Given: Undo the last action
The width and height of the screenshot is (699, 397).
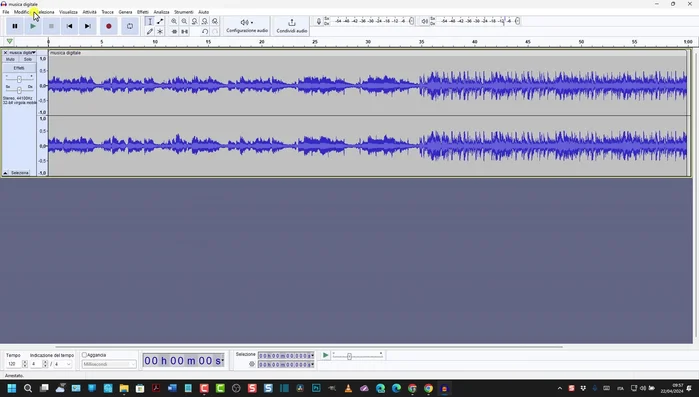Looking at the screenshot, I should pos(205,32).
